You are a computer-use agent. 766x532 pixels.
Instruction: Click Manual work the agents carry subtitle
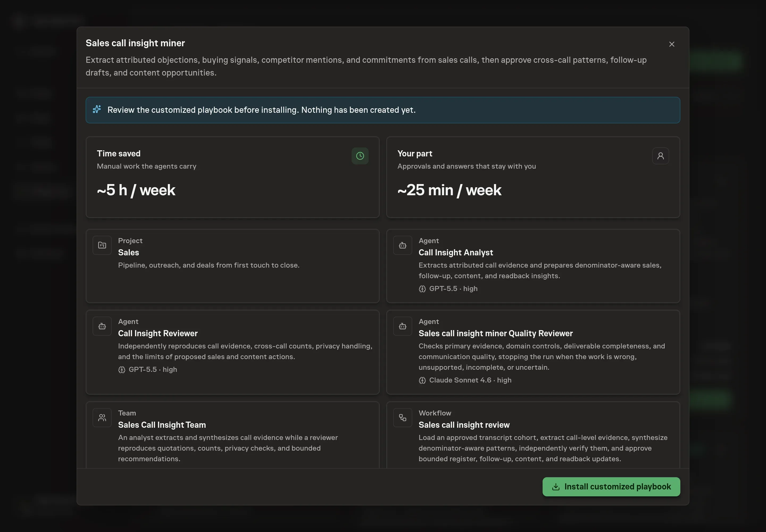click(x=146, y=166)
